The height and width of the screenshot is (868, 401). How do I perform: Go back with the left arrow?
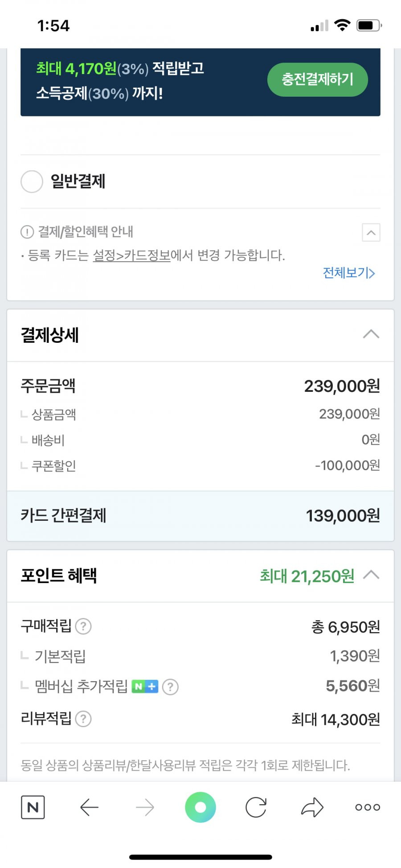89,807
